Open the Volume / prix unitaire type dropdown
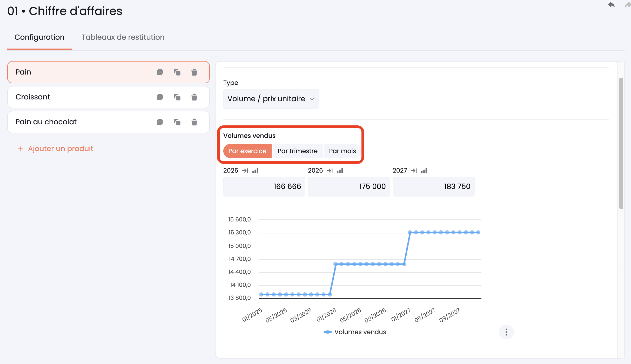Screen dimensions: 631x364 (271, 99)
